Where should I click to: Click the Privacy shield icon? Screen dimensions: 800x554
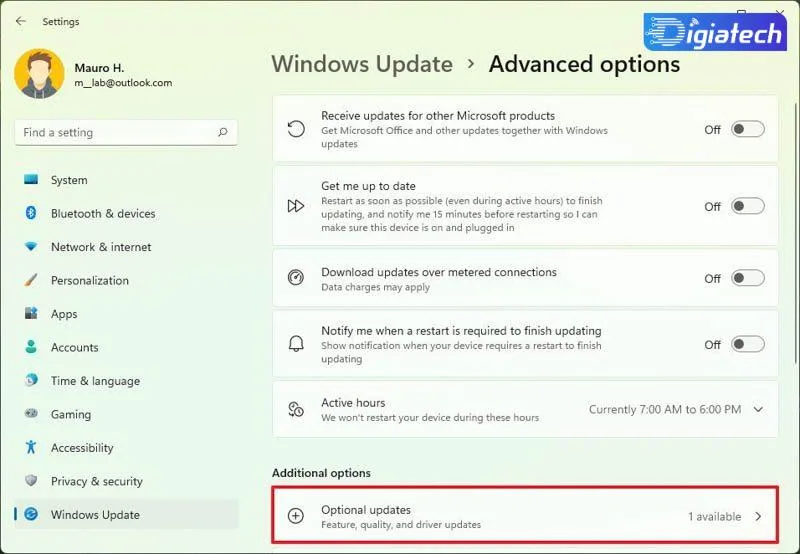click(x=31, y=481)
